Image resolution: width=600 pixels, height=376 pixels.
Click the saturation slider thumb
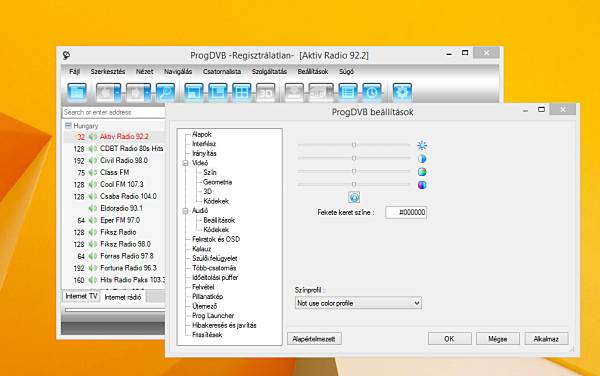354,171
